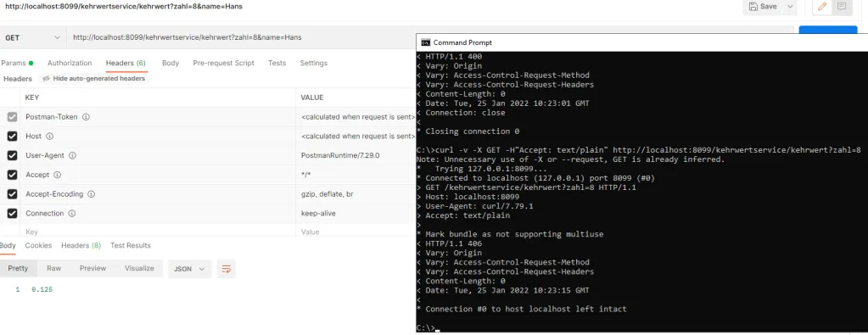Select the Preview view button
The width and height of the screenshot is (868, 335).
tap(92, 269)
